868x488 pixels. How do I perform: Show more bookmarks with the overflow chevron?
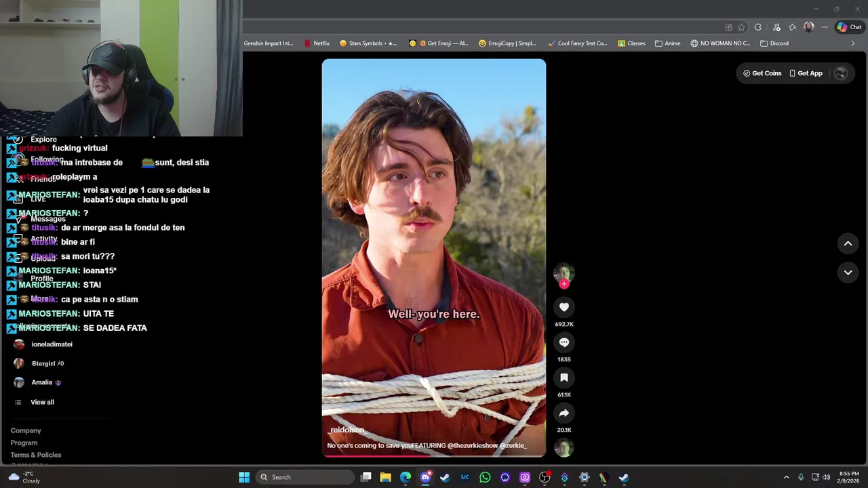(853, 43)
